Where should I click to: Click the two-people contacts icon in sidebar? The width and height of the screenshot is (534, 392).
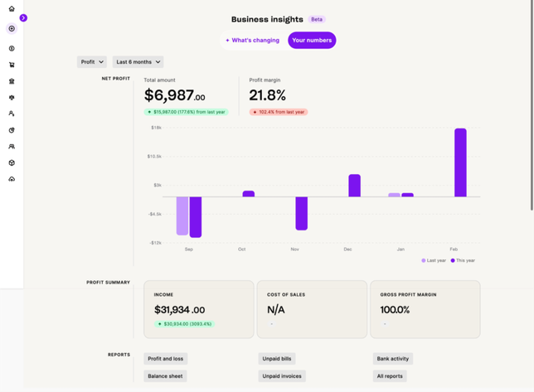coord(12,147)
